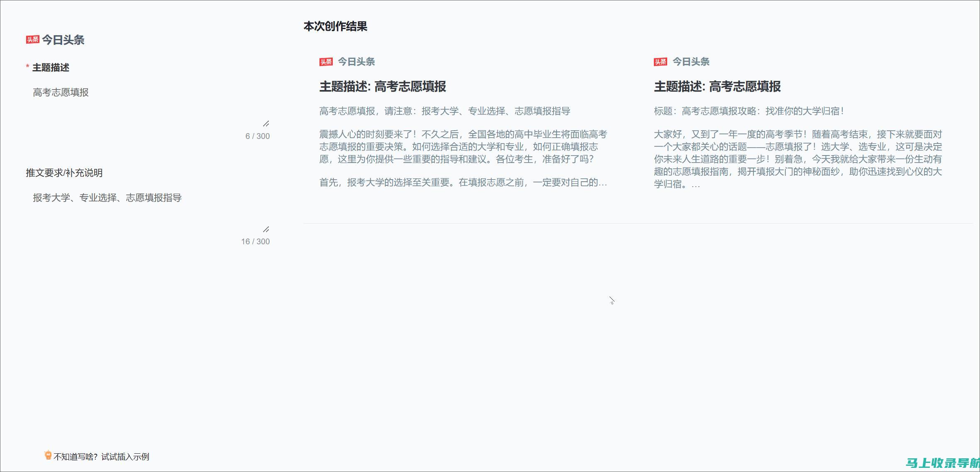Click 今日头条 label on first result card
This screenshot has width=980, height=472.
356,62
